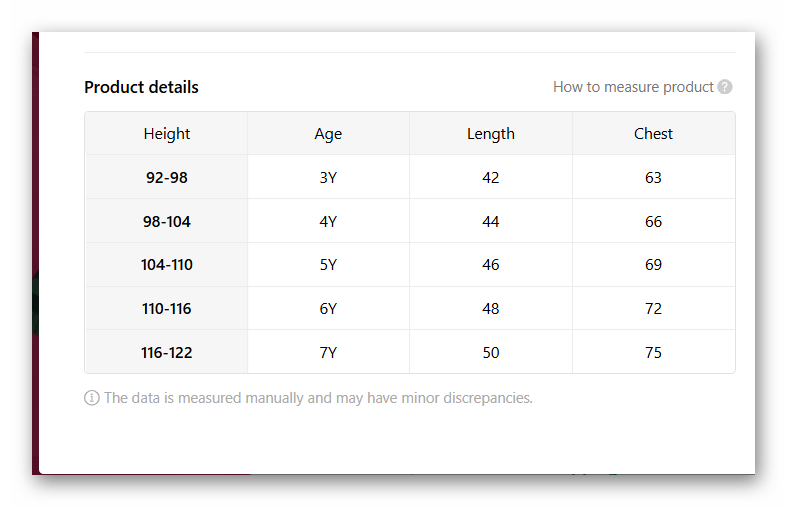Select the 7Y age cell
Screen dimensions: 787x507
click(328, 353)
